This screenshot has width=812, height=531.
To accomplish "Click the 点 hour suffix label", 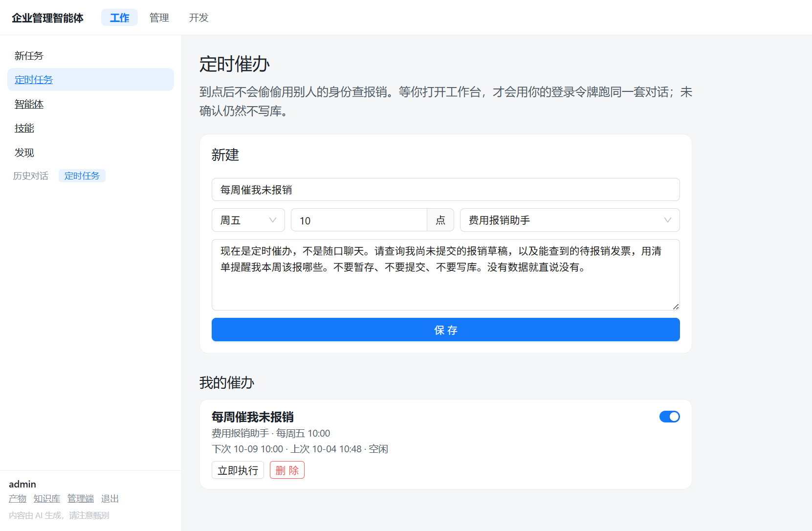I will coord(440,220).
